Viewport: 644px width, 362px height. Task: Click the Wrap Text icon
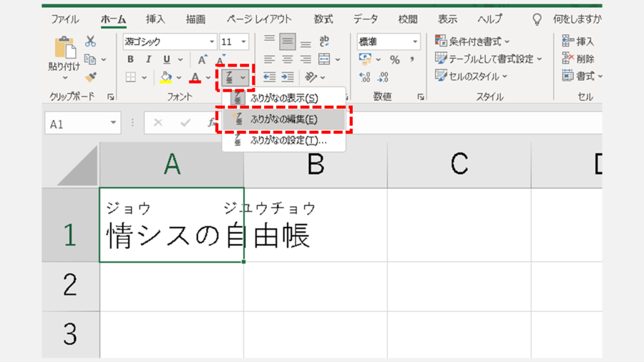click(325, 41)
